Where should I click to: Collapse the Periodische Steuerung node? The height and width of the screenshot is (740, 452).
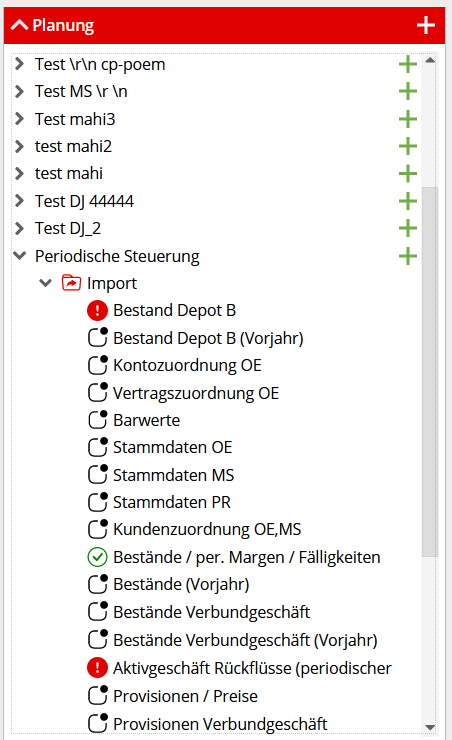19,256
